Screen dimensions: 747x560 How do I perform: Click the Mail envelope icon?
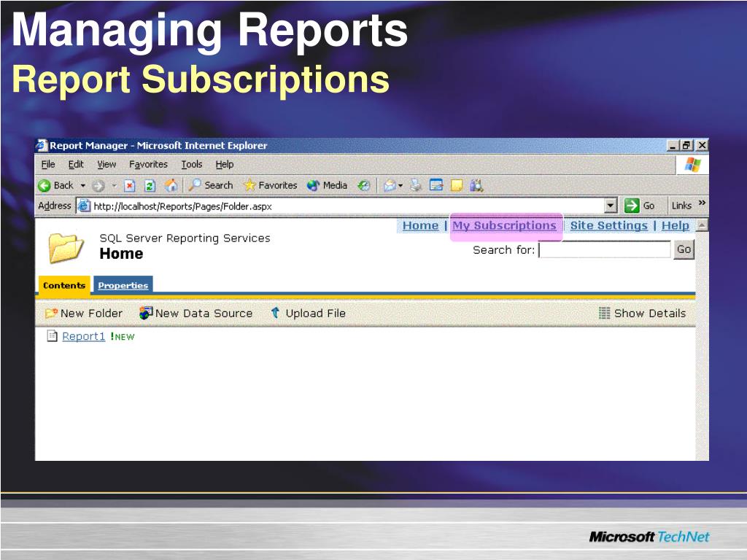tap(390, 185)
